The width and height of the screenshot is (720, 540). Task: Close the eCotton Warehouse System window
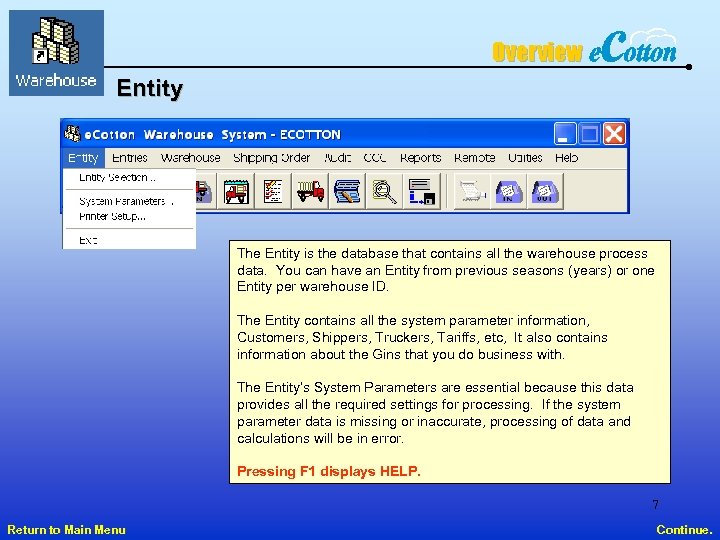click(x=614, y=134)
